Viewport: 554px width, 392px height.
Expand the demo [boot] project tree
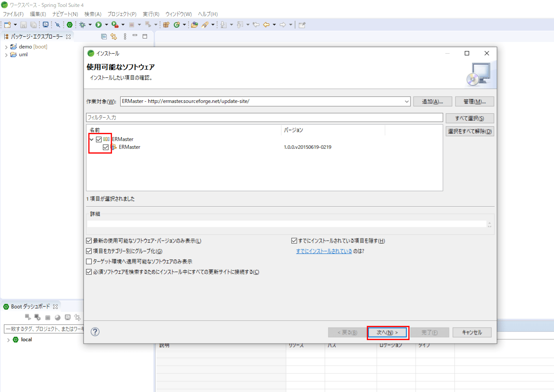click(x=6, y=47)
